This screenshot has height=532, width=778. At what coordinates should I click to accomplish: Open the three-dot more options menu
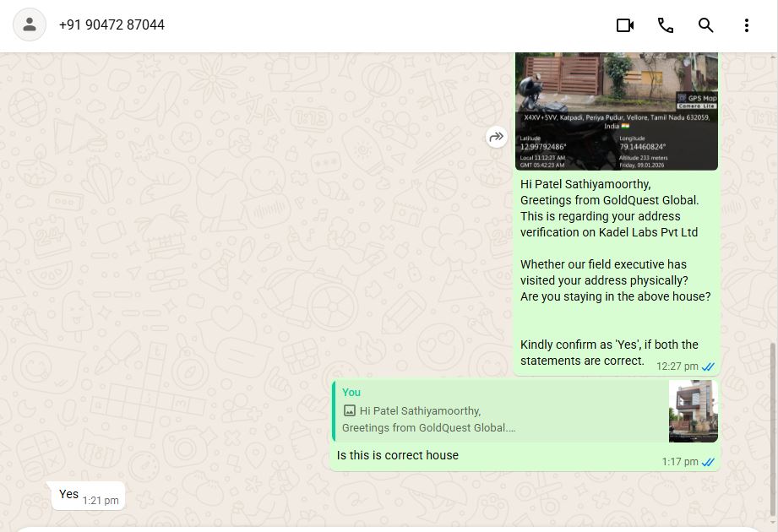click(747, 25)
